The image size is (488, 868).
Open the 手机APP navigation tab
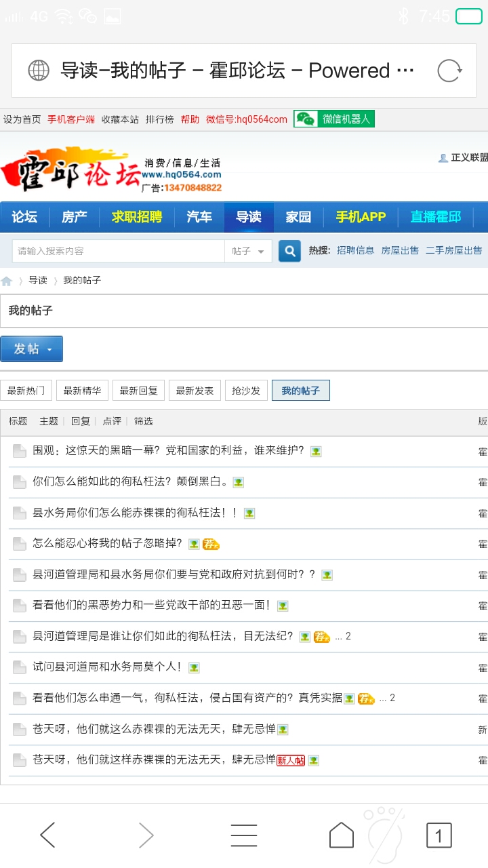tap(361, 217)
